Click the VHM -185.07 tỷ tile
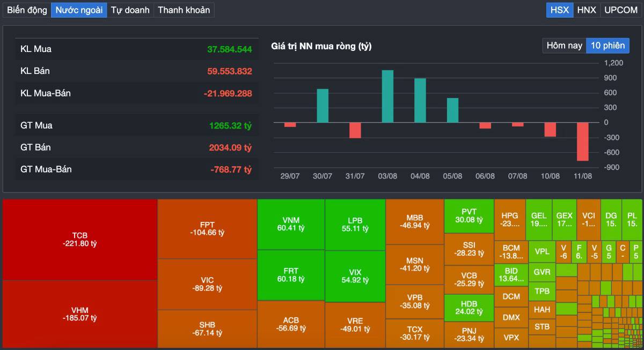 click(80, 314)
